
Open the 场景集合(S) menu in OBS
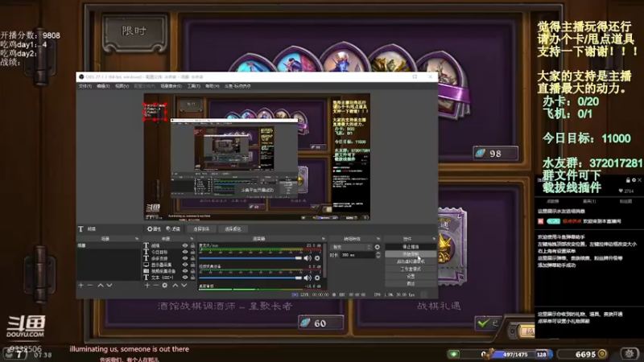point(171,86)
